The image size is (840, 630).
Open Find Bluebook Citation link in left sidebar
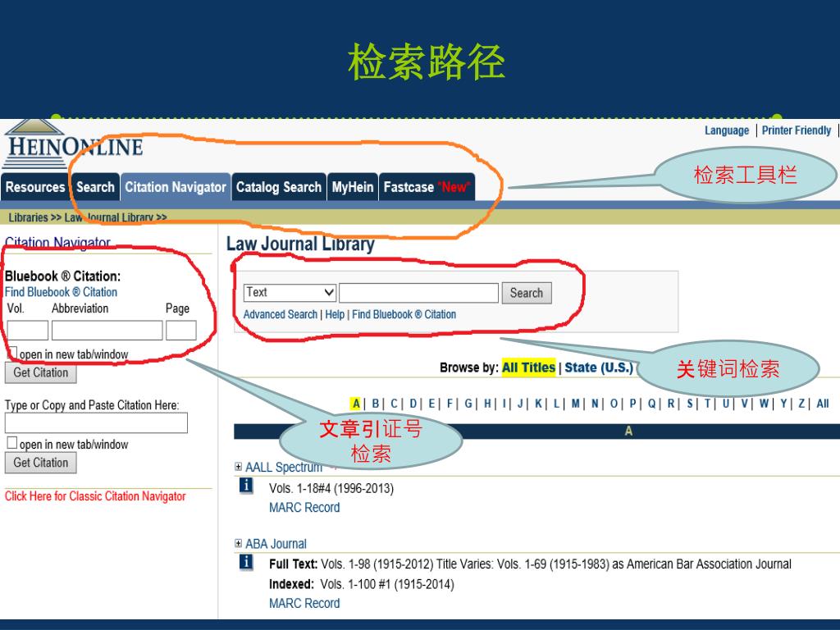tap(61, 292)
